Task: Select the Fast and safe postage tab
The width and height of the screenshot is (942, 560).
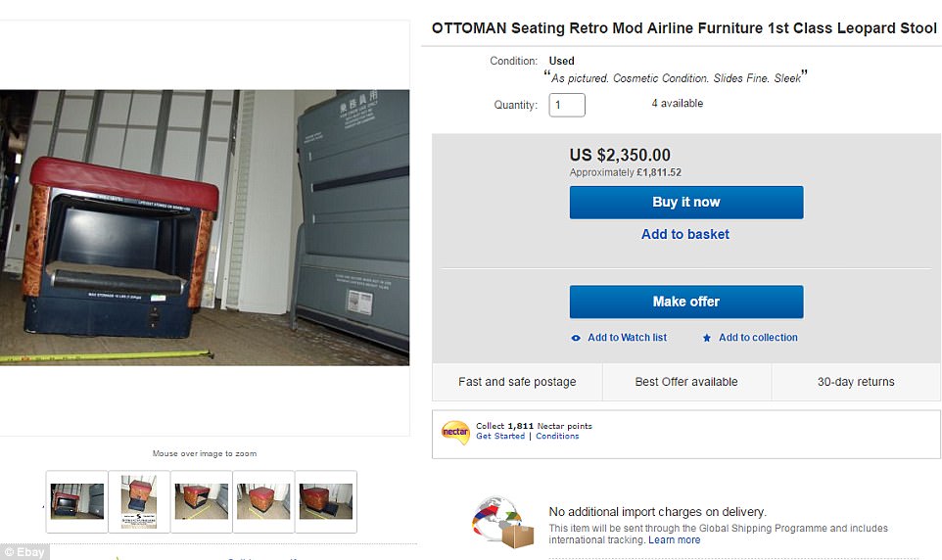Action: pos(517,382)
